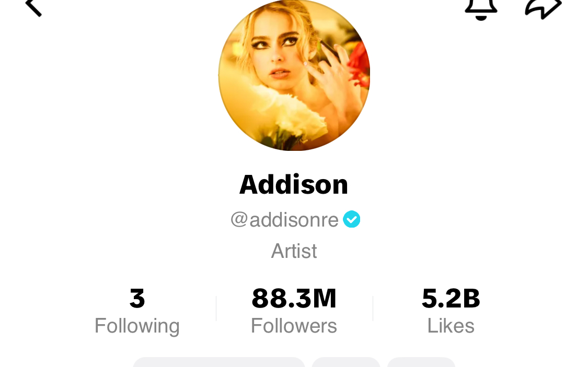The image size is (588, 367).
Task: Click the @ symbol before addisonre
Action: pyautogui.click(x=239, y=219)
